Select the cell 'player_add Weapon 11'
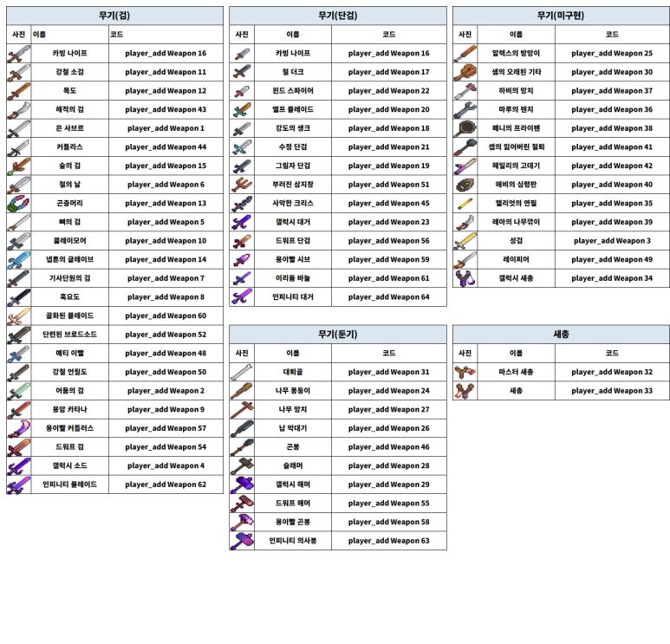 tap(166, 72)
